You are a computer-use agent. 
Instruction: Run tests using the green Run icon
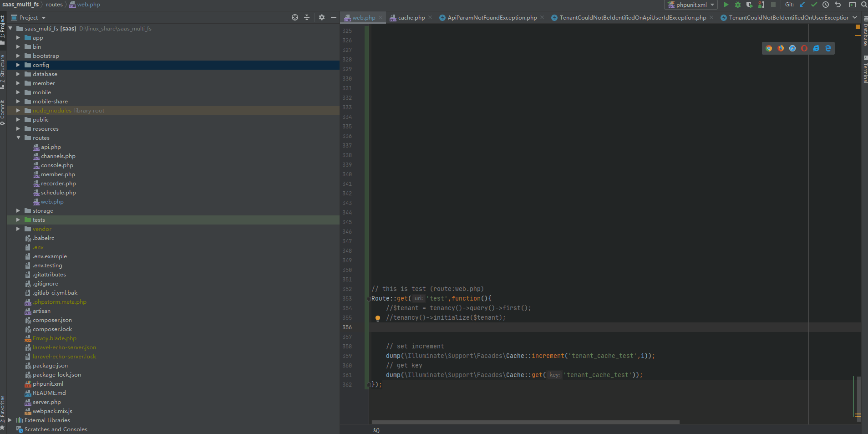pyautogui.click(x=726, y=5)
